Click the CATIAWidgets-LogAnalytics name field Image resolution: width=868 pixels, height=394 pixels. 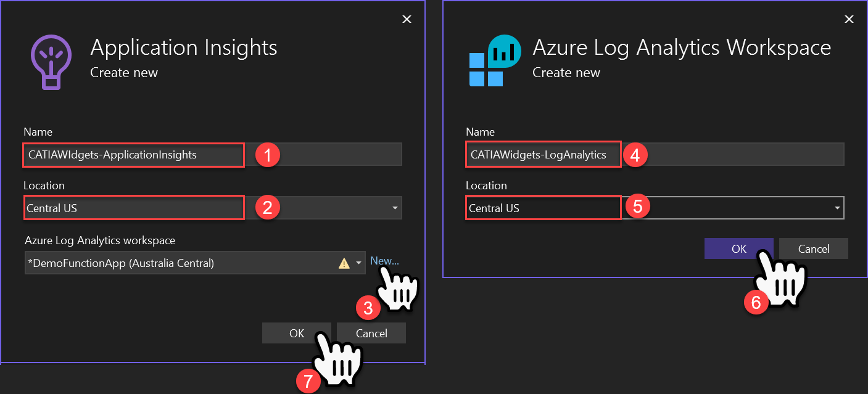[543, 154]
